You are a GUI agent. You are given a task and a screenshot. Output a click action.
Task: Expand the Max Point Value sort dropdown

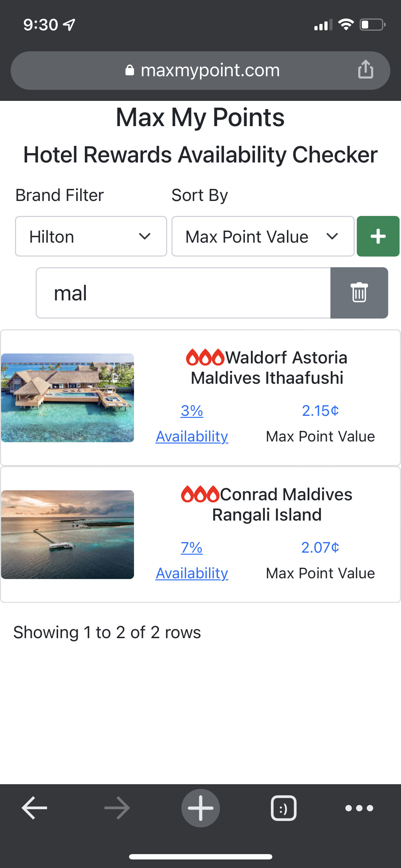[x=263, y=236]
